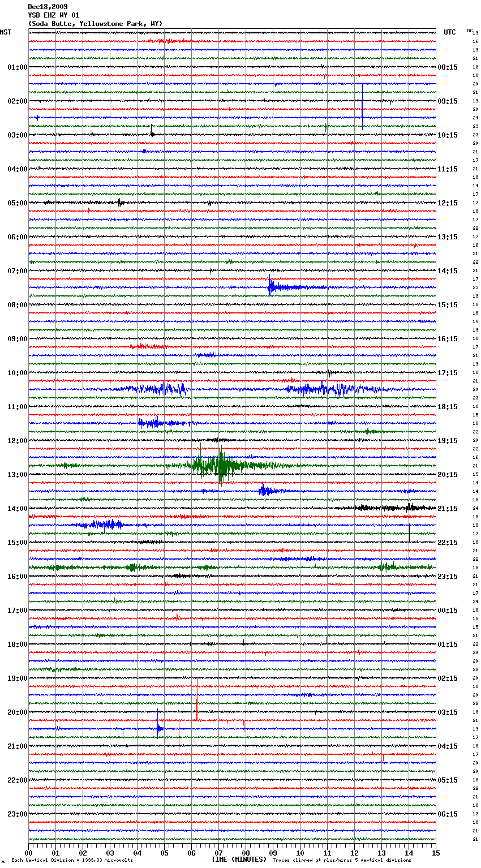Select the MST hour label "14:00"
Viewport: 481px width, 868px height.
point(18,509)
